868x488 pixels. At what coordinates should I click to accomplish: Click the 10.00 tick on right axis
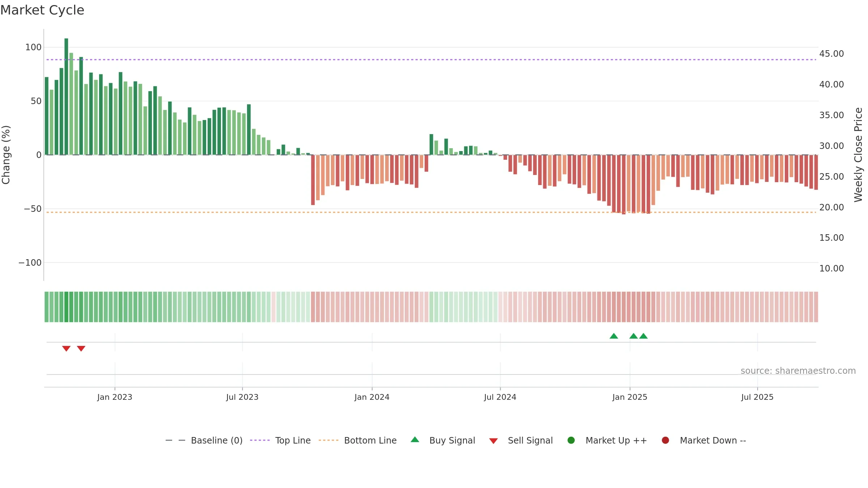(831, 268)
